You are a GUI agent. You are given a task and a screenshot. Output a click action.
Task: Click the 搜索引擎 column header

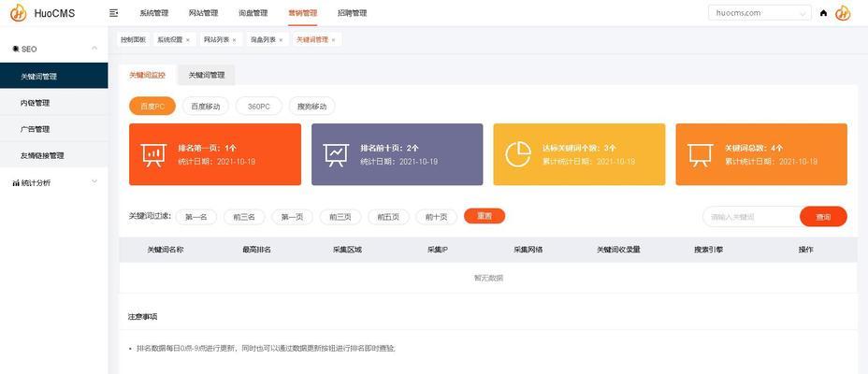[x=709, y=250]
